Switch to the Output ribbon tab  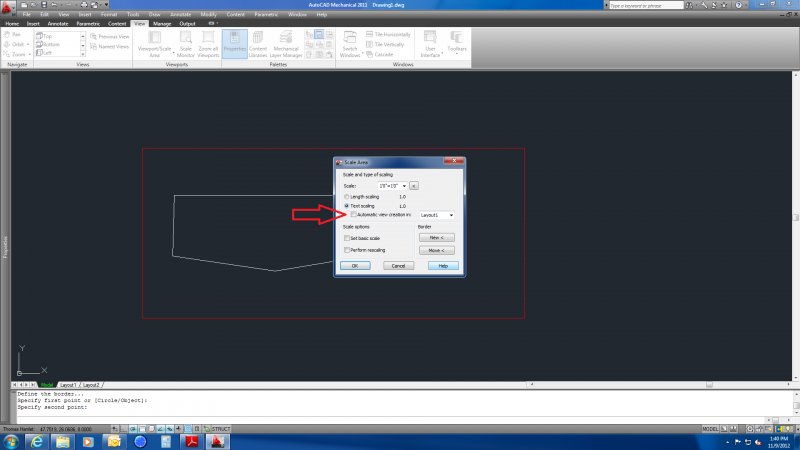click(x=187, y=24)
